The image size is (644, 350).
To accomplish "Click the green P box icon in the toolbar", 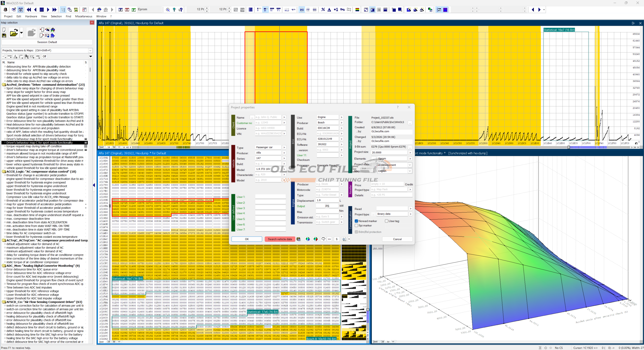I will click(x=134, y=10).
